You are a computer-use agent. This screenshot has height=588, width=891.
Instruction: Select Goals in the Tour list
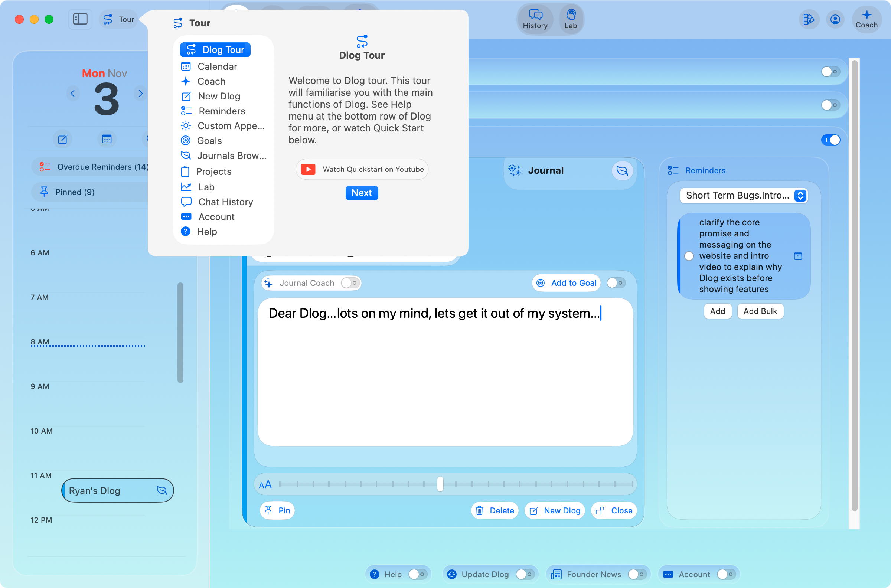(209, 141)
